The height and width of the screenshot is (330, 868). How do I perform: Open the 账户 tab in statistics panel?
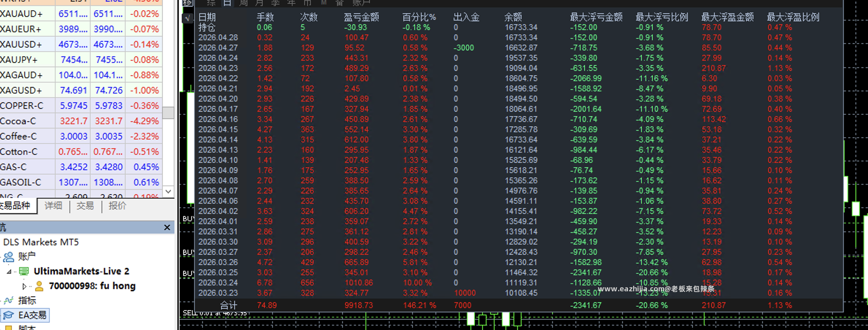[361, 3]
